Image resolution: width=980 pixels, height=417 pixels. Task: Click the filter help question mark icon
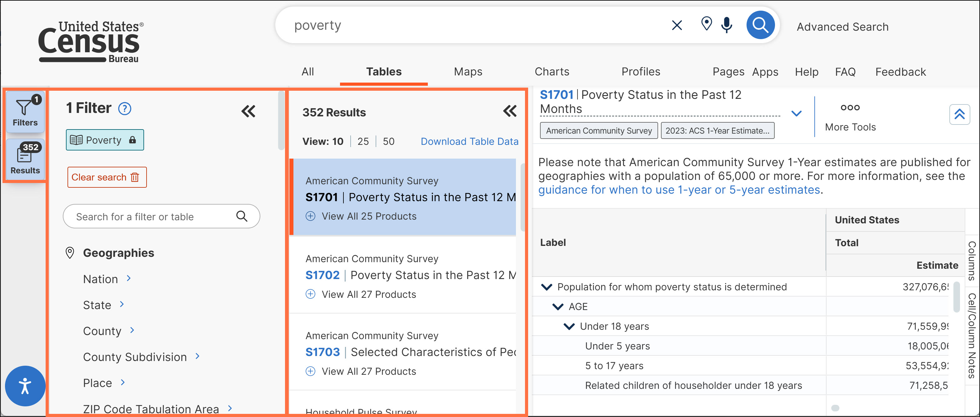coord(124,109)
